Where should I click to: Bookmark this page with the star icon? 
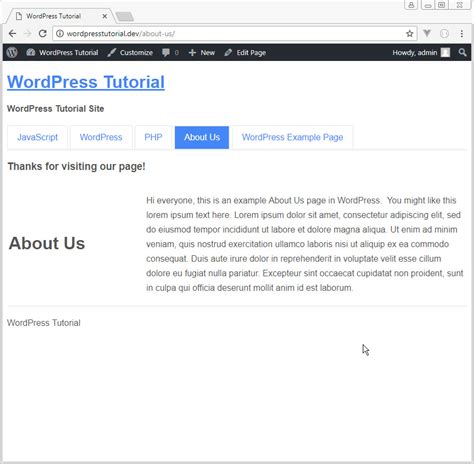[410, 34]
